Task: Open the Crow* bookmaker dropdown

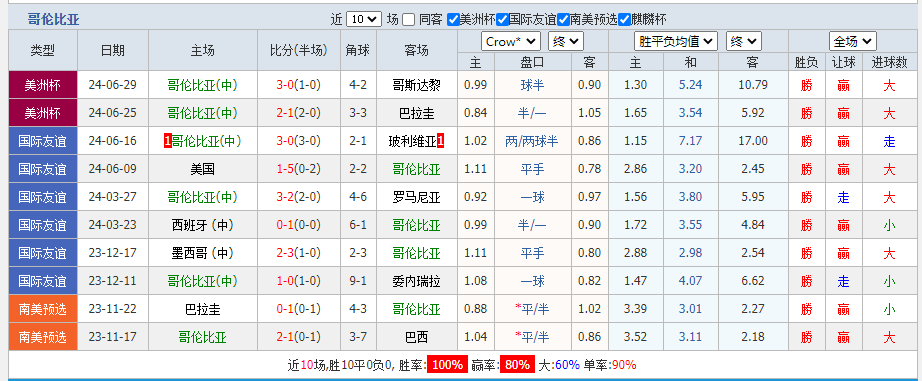Action: 511,41
